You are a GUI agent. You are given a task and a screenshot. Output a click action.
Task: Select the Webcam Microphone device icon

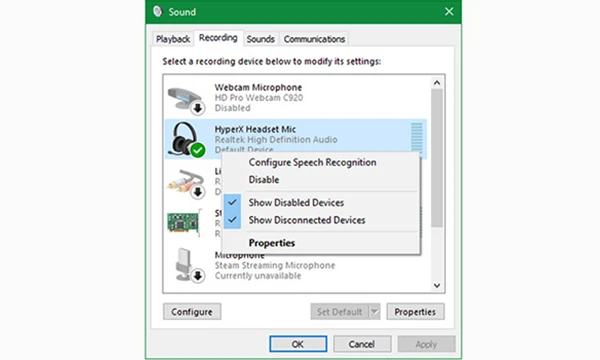[x=186, y=100]
